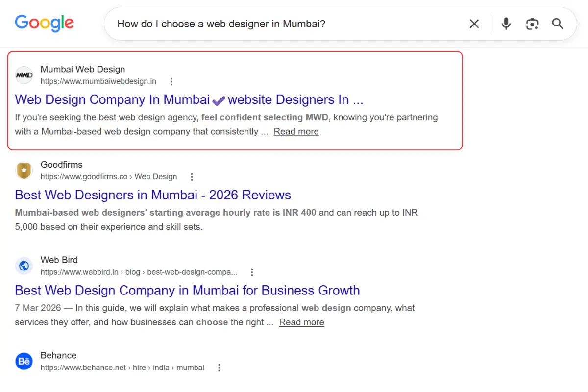Viewport: 588px width, 392px height.
Task: Open "Best Web Designers in Mumbai - 2026 Reviews"
Action: pyautogui.click(x=153, y=195)
